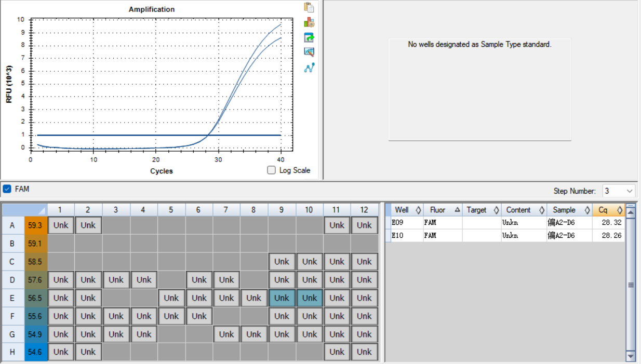Viewport: 641px width, 364px height.
Task: Uncheck the FAM fluorophore checkbox
Action: pos(7,189)
